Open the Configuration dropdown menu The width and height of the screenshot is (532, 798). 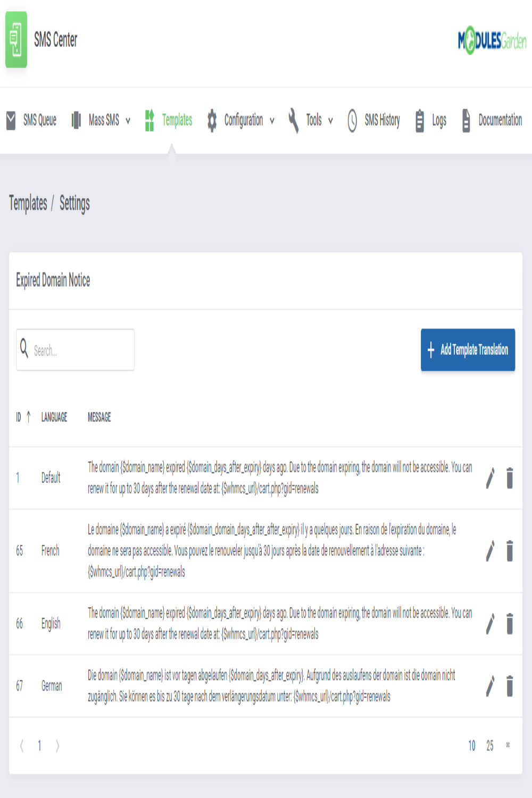tap(242, 120)
